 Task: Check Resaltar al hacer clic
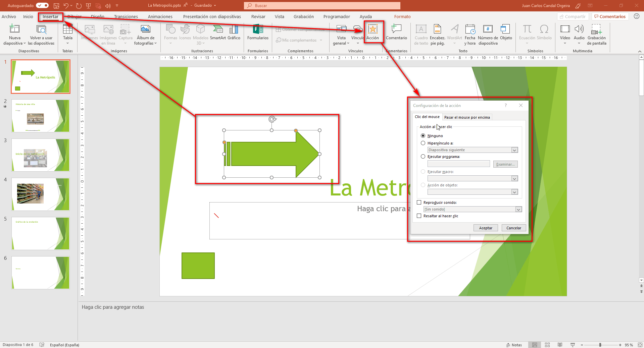click(x=419, y=216)
